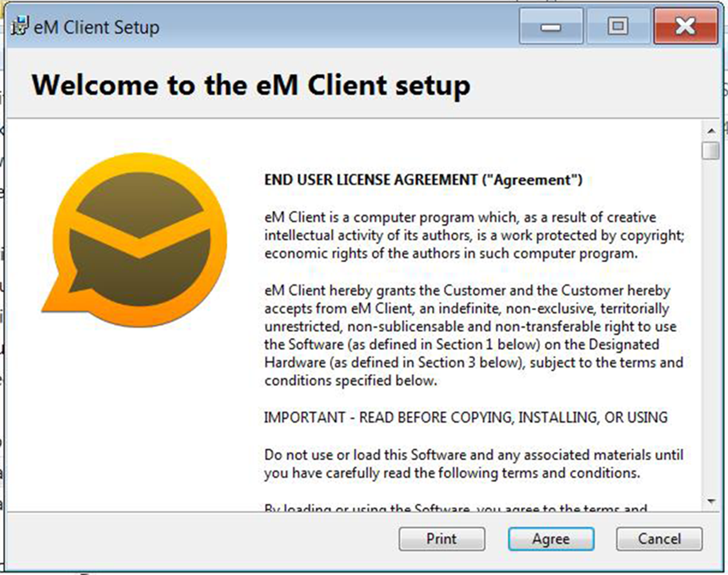
Task: Click the 'Do not use or load' paragraph
Action: click(474, 463)
